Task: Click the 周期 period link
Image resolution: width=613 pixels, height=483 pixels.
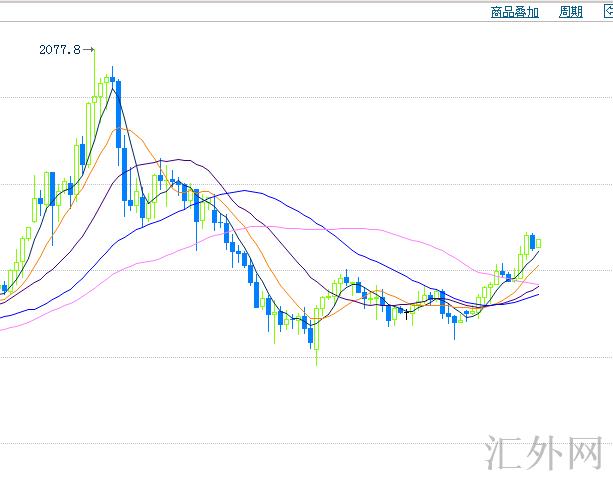Action: [570, 12]
